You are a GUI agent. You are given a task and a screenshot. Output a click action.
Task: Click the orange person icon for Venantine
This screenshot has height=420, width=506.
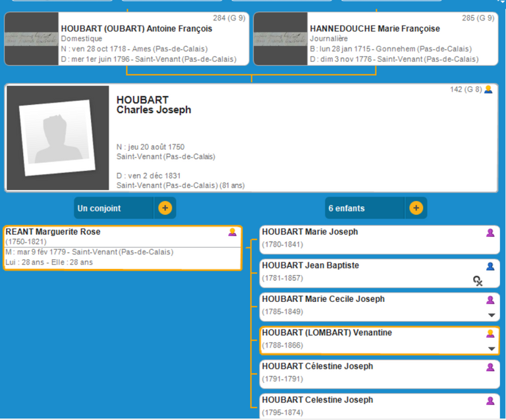(490, 334)
